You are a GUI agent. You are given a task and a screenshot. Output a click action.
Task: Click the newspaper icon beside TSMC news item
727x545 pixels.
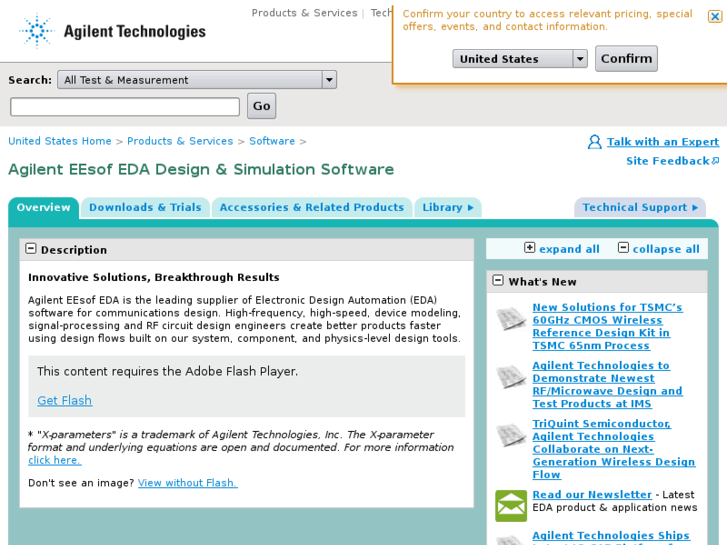(x=511, y=319)
